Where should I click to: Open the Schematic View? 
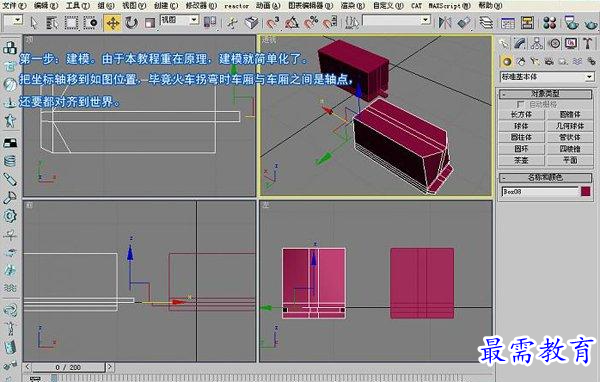click(x=527, y=23)
